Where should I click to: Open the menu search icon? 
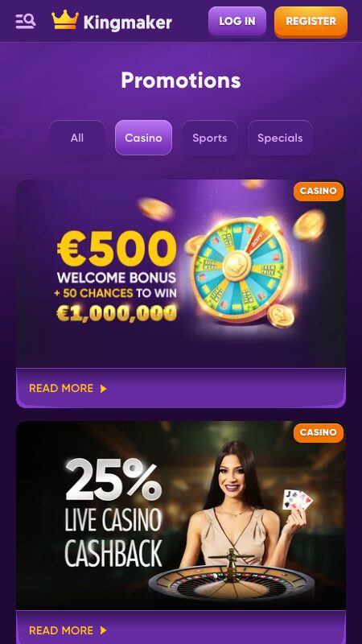click(26, 21)
